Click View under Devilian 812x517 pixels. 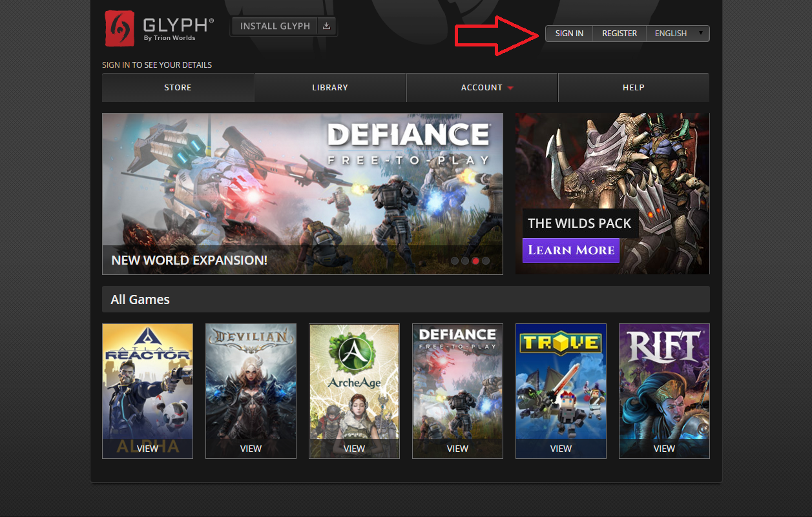click(251, 449)
